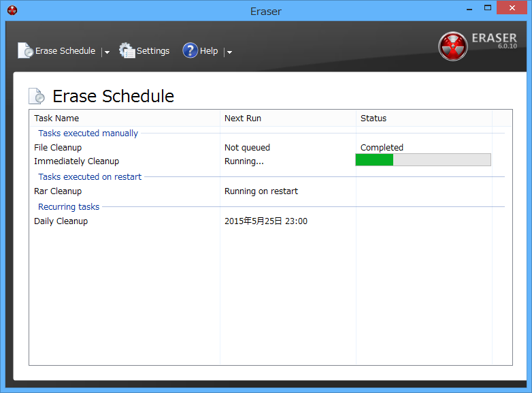Open the Settings toolbar label

pyautogui.click(x=153, y=51)
